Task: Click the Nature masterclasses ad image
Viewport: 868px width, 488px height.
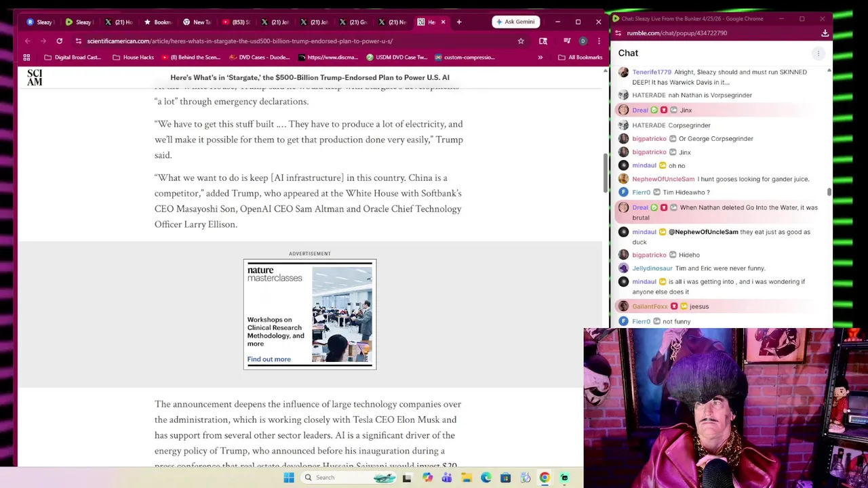Action: click(x=342, y=314)
